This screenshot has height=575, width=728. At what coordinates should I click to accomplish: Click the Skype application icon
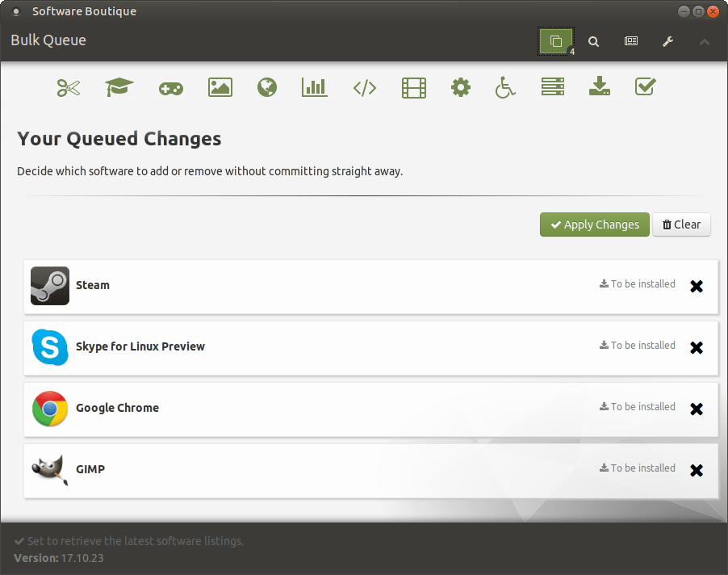click(x=50, y=347)
